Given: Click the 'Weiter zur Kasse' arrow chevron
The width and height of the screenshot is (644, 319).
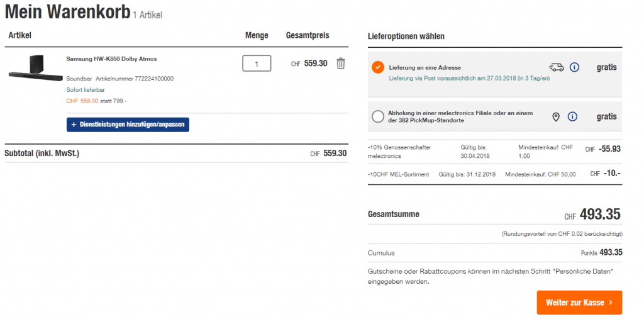Looking at the screenshot, I should [x=611, y=303].
